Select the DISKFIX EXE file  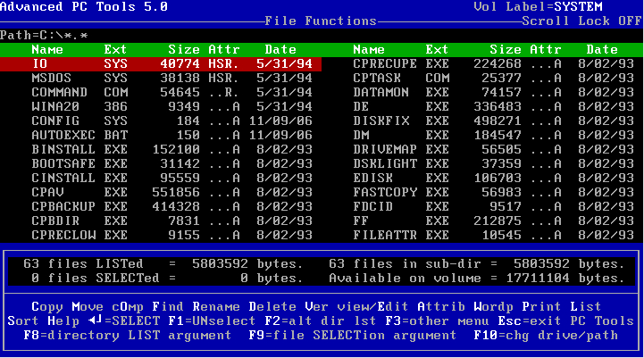[494, 121]
